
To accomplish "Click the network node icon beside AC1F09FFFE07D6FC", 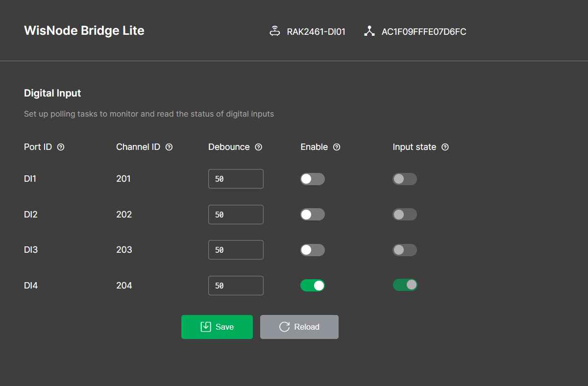I will tap(369, 31).
